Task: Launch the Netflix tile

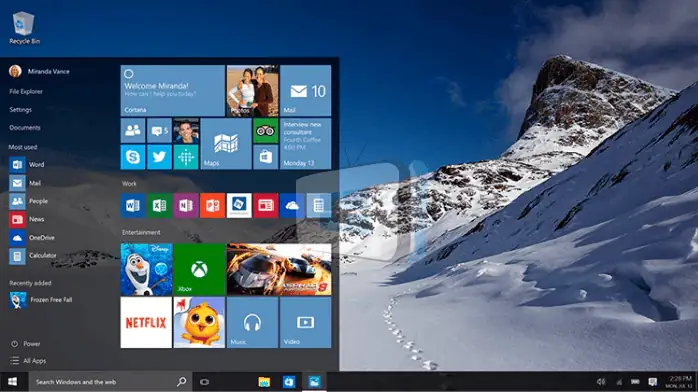Action: 146,323
